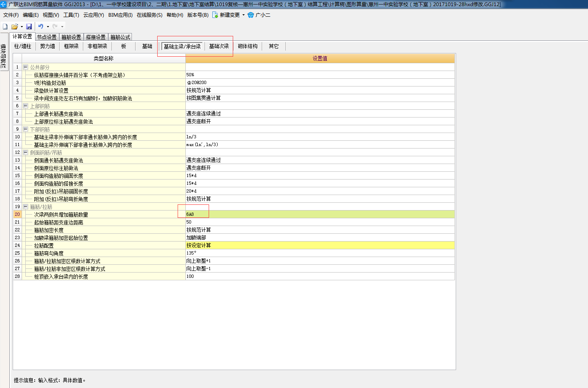Select the 基础次梁 category button
Viewport: 588px width, 388px height.
click(x=219, y=46)
